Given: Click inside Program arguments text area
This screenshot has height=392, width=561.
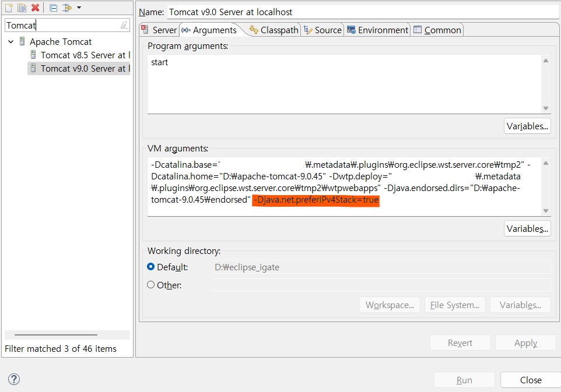Looking at the screenshot, I should (345, 84).
